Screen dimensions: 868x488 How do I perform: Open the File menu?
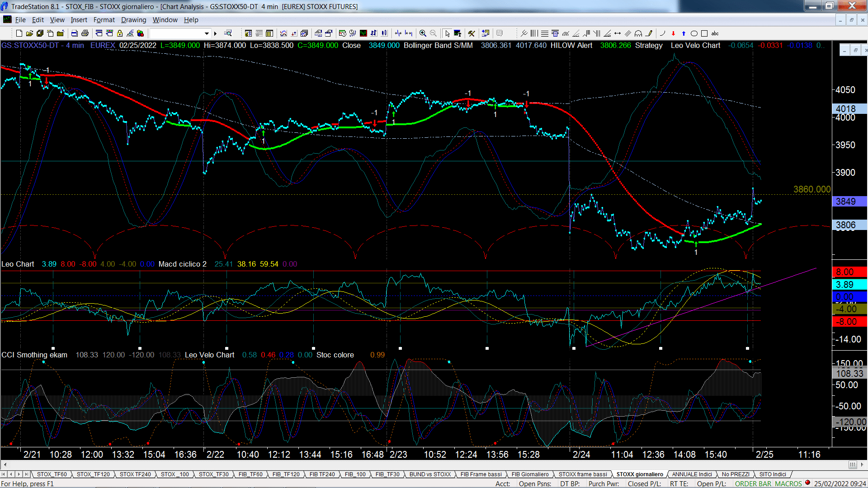(x=20, y=20)
